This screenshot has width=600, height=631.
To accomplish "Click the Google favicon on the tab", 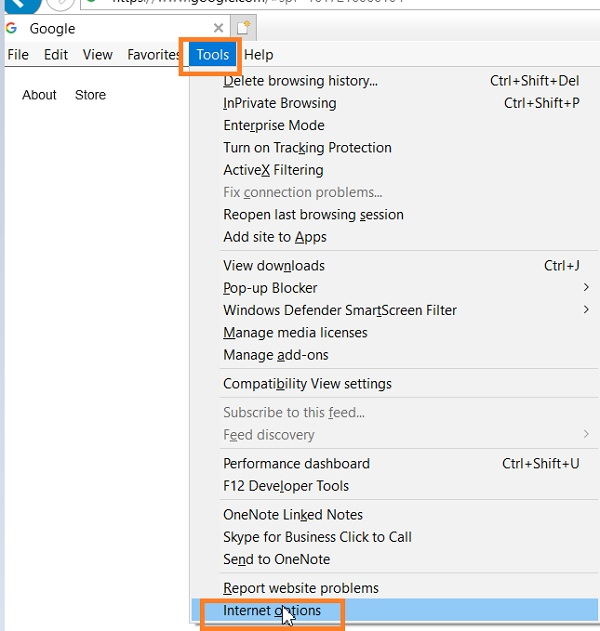I will (12, 28).
